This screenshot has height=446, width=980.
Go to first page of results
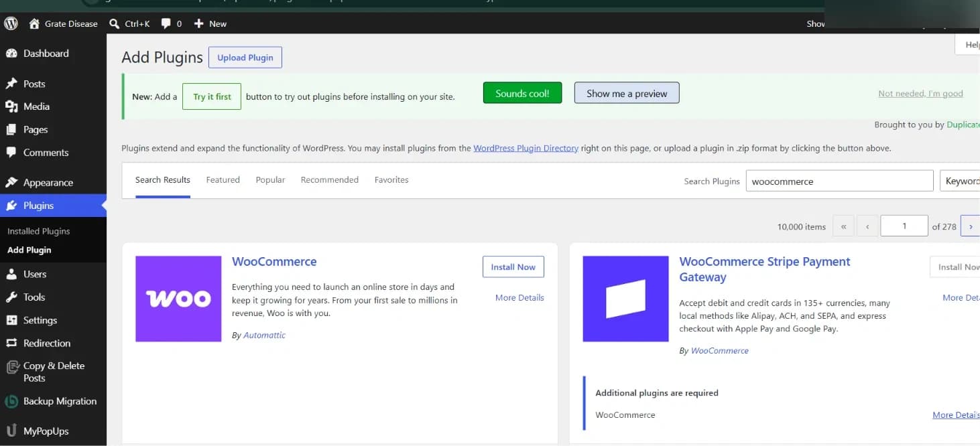[843, 226]
